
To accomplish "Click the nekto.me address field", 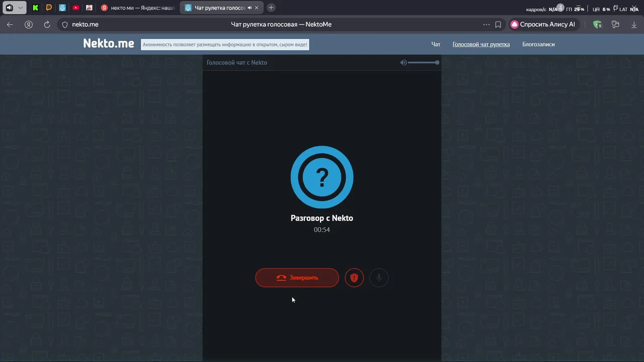I will click(86, 24).
